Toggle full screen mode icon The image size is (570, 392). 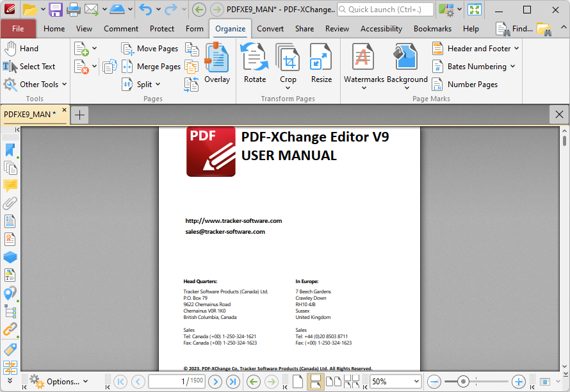pyautogui.click(x=475, y=10)
